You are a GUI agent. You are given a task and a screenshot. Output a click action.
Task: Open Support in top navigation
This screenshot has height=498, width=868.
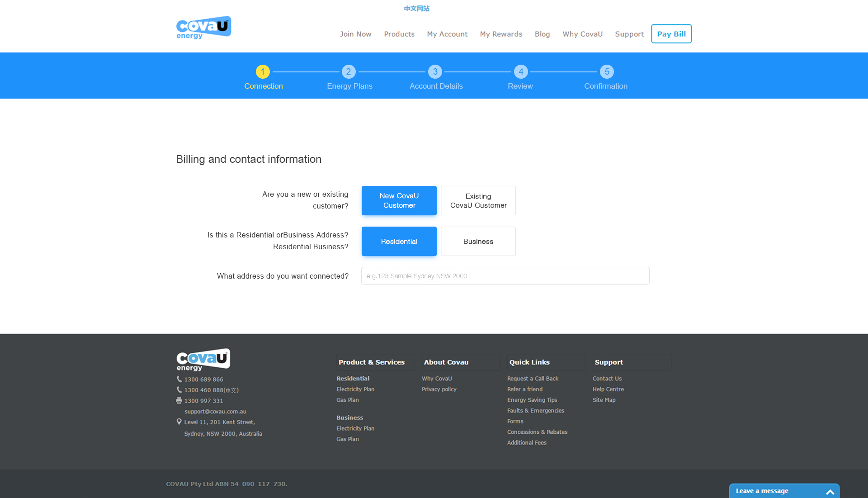tap(629, 34)
